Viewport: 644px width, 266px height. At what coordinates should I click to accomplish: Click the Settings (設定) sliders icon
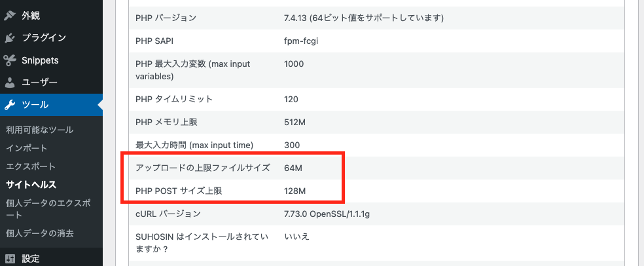10,258
